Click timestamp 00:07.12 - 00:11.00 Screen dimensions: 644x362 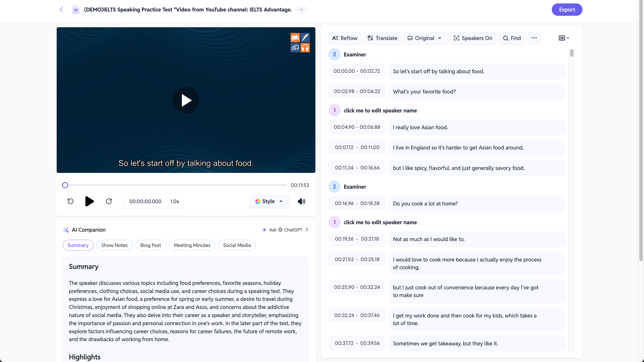pos(357,147)
